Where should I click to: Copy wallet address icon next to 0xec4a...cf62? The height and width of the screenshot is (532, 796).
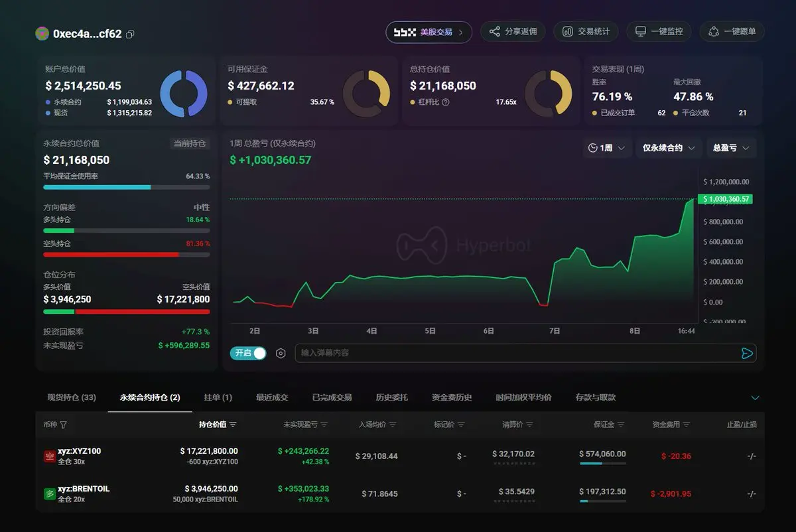pyautogui.click(x=130, y=34)
